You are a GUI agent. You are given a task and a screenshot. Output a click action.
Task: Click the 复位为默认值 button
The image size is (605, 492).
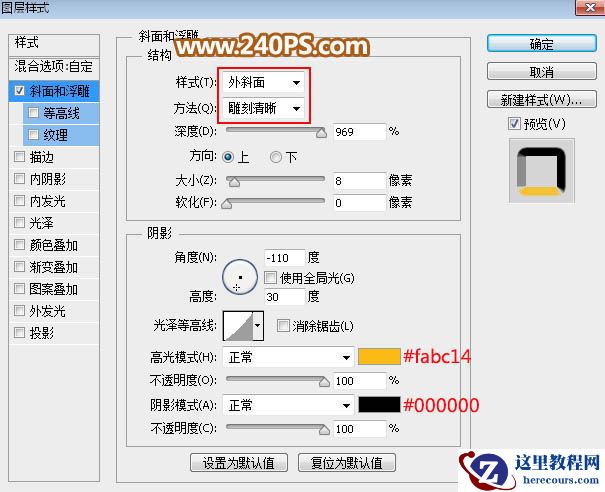346,462
